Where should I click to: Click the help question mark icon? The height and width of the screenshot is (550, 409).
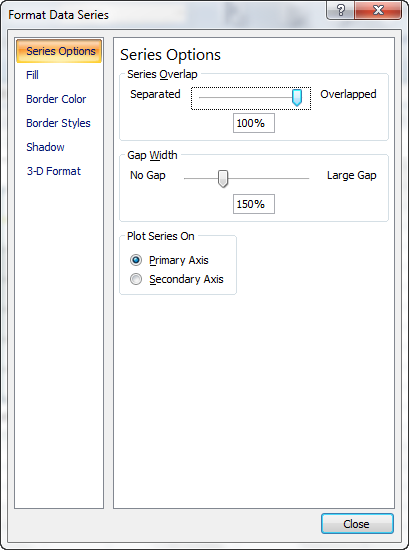[x=340, y=10]
